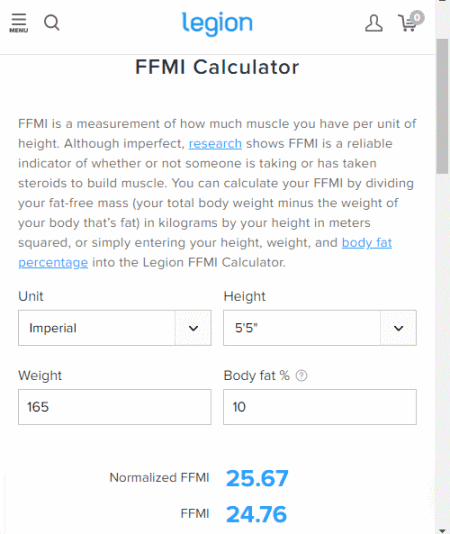This screenshot has height=534, width=450.
Task: Open the shopping cart icon
Action: tap(407, 23)
